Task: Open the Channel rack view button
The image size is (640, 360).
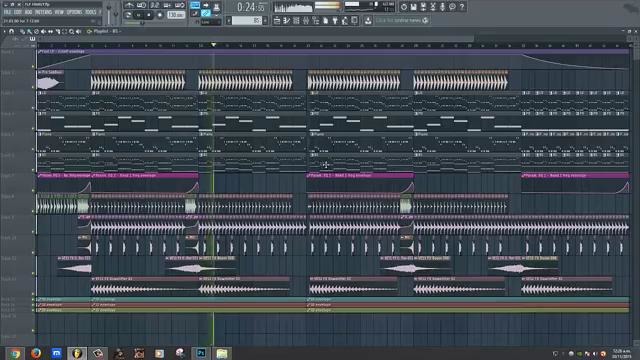Action: click(296, 20)
